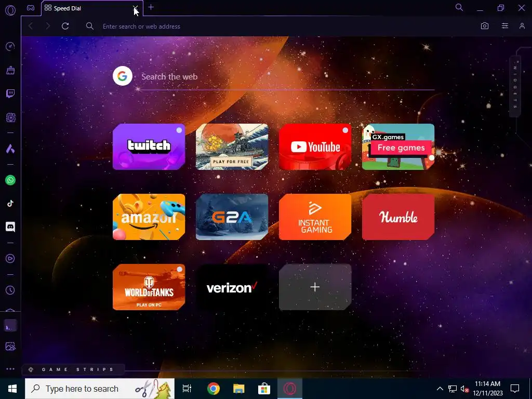
Task: Open WhatsApp in sidebar
Action: 10,180
